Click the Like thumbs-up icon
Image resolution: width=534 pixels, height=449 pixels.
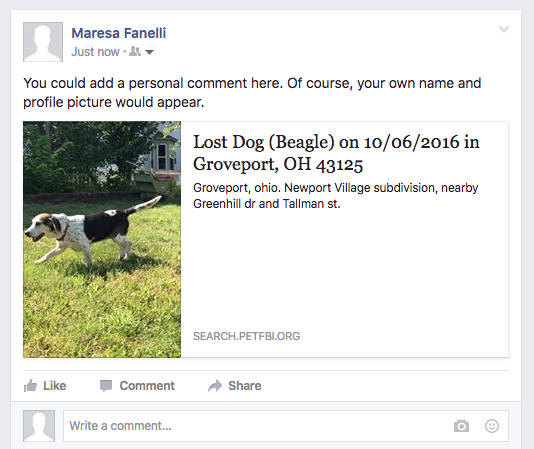(30, 386)
